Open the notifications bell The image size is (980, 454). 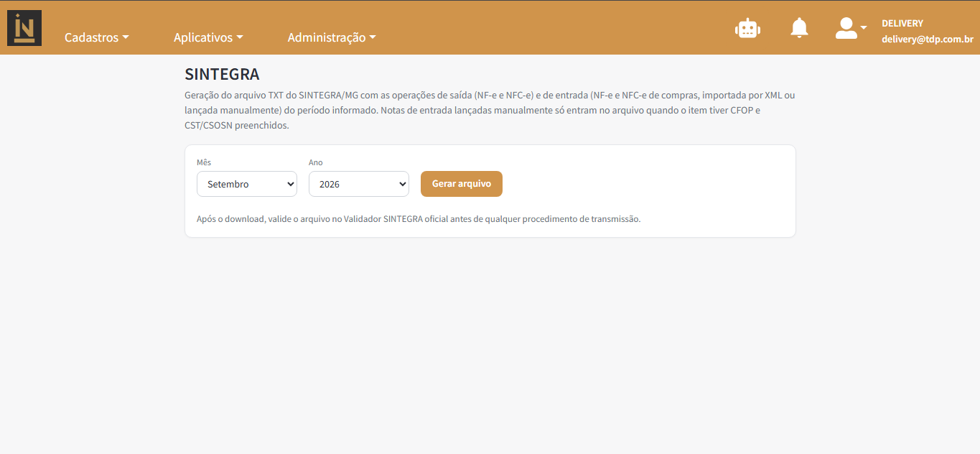pos(799,28)
